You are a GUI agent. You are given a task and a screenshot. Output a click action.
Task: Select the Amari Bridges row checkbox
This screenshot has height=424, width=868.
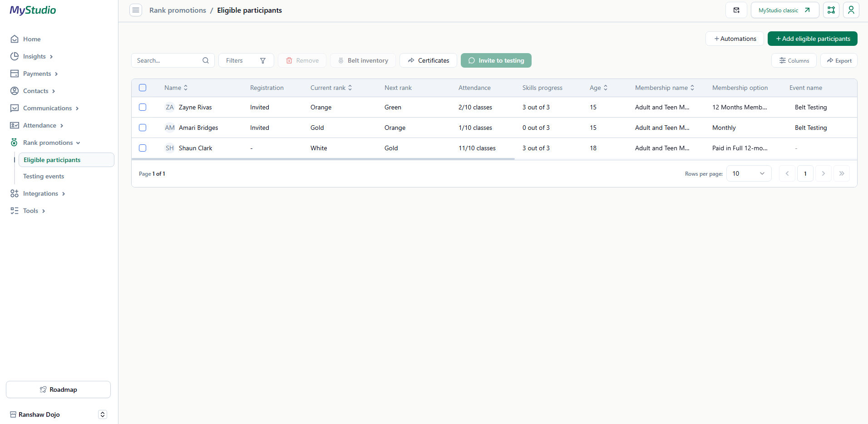click(x=143, y=128)
